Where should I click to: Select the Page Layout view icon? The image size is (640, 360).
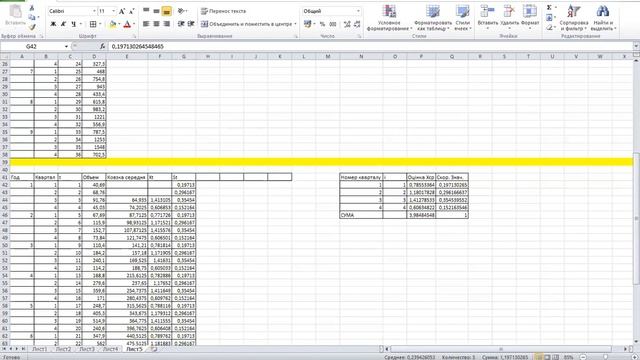pyautogui.click(x=547, y=357)
